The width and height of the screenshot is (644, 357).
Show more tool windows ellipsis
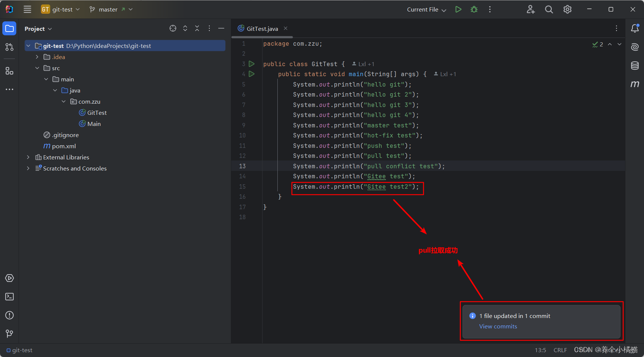tap(9, 90)
